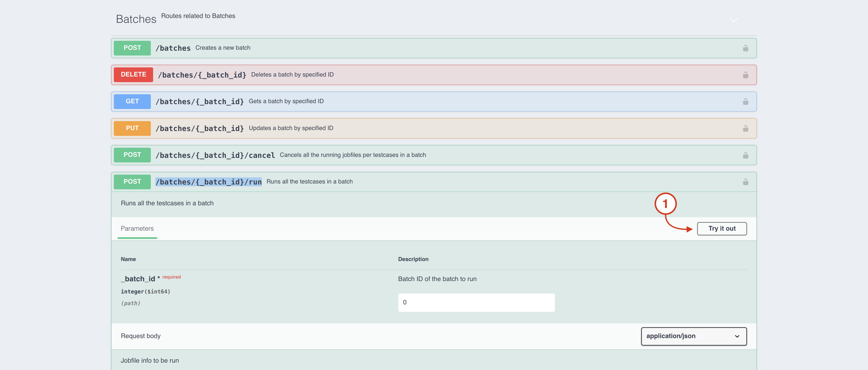The width and height of the screenshot is (868, 370).
Task: Click "Jobfile info to be run" text
Action: (150, 361)
